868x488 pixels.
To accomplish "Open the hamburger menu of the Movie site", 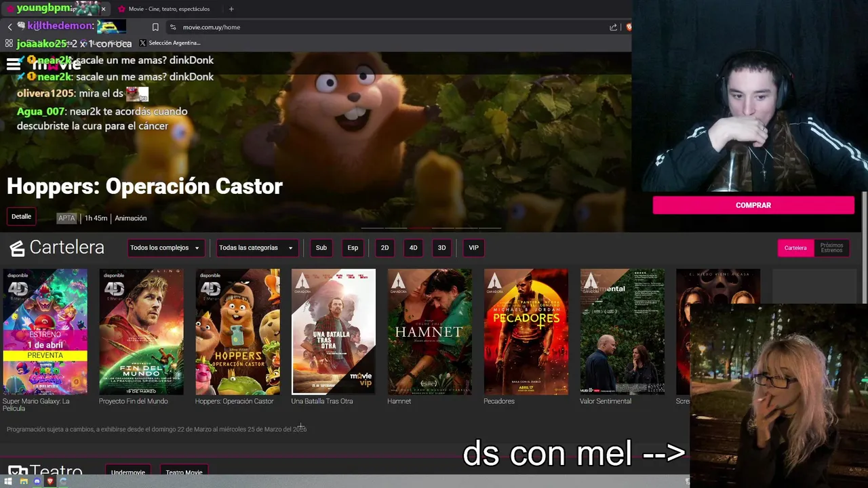I will (x=13, y=64).
